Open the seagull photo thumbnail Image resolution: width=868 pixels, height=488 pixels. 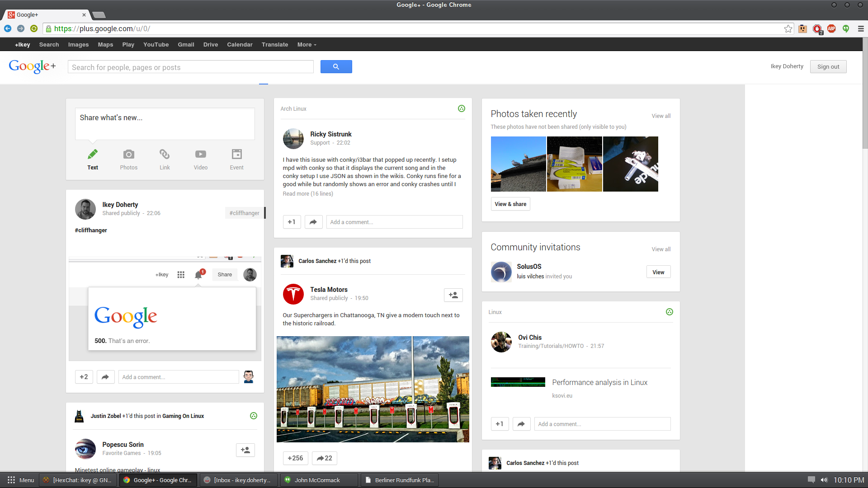click(519, 164)
